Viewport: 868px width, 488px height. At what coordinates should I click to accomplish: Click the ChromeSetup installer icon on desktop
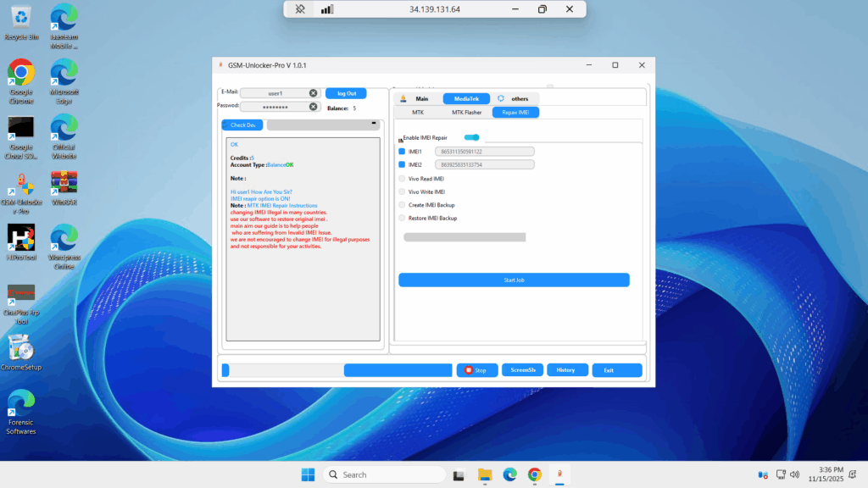click(x=21, y=349)
